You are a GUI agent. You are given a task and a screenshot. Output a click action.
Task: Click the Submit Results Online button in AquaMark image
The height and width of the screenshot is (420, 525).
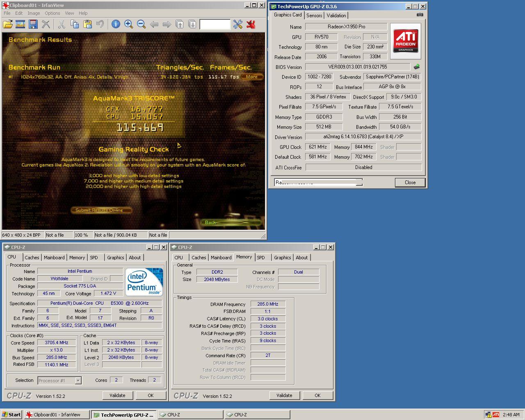[101, 210]
